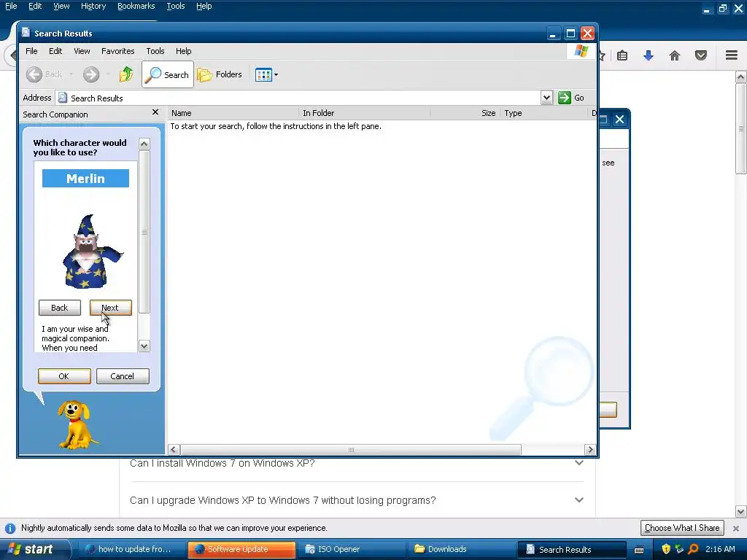Click the Choose What I Share button
This screenshot has width=747, height=560.
[x=682, y=528]
